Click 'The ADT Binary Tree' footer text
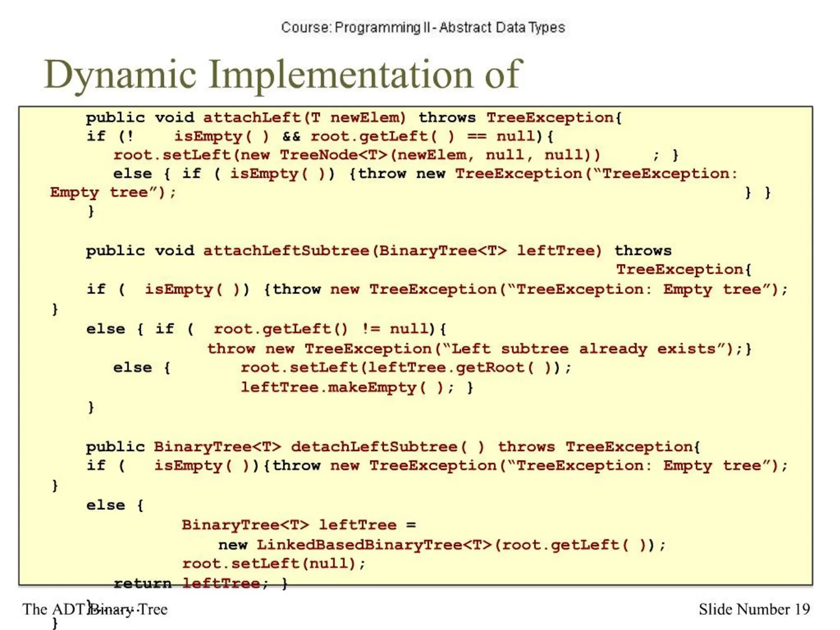The height and width of the screenshot is (630, 840). tap(95, 609)
